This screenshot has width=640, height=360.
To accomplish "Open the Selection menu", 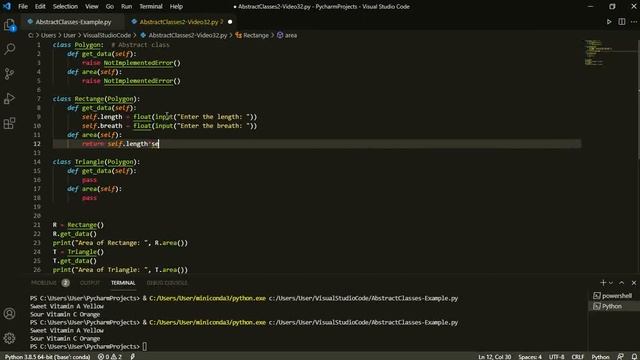I will [x=65, y=7].
